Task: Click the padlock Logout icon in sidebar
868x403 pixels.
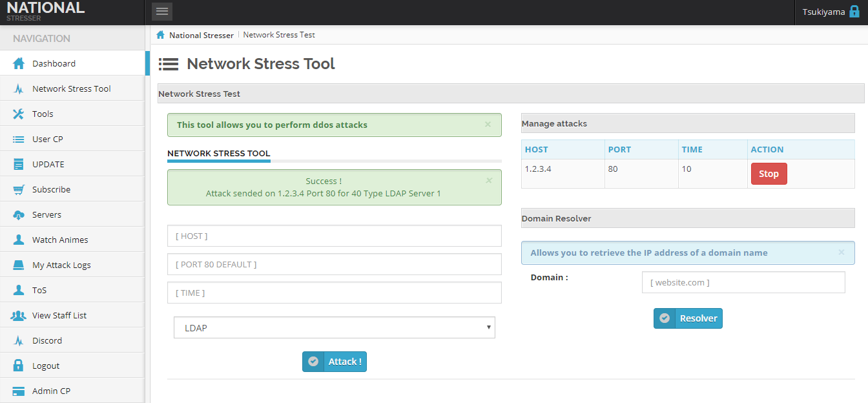Action: 19,366
